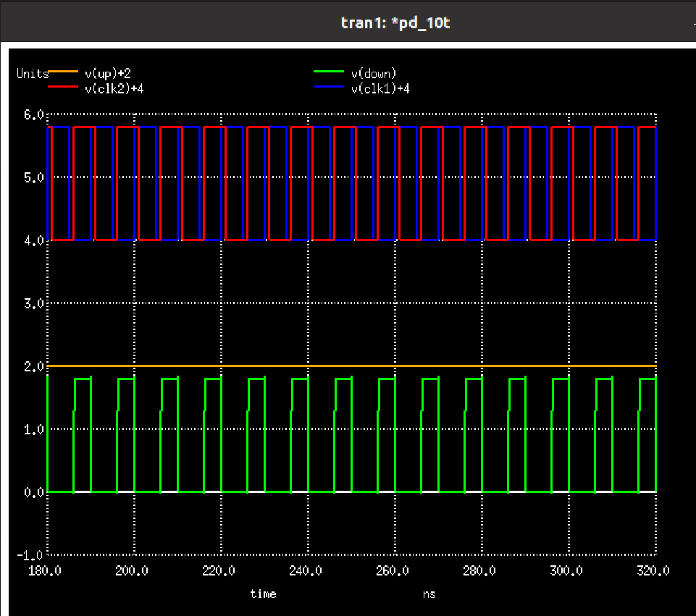696x616 pixels.
Task: Select the v(up)+2 legend label
Action: (x=108, y=74)
